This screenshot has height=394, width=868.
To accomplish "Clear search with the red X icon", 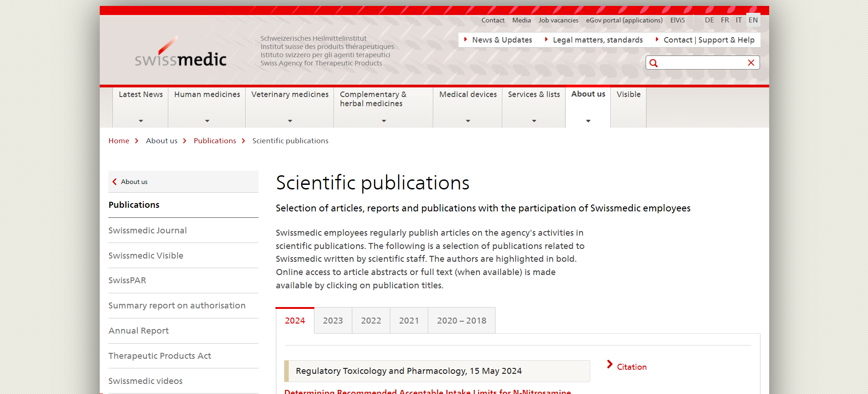I will pyautogui.click(x=751, y=63).
